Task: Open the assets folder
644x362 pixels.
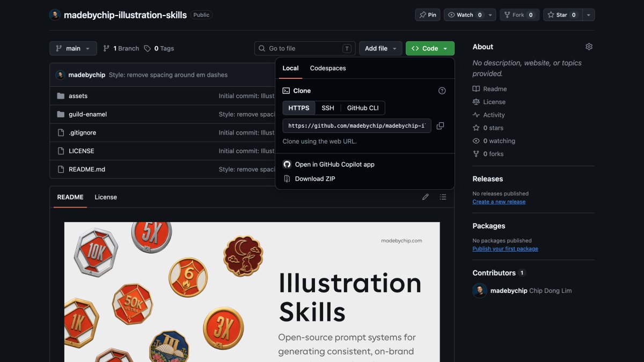Action: (78, 96)
